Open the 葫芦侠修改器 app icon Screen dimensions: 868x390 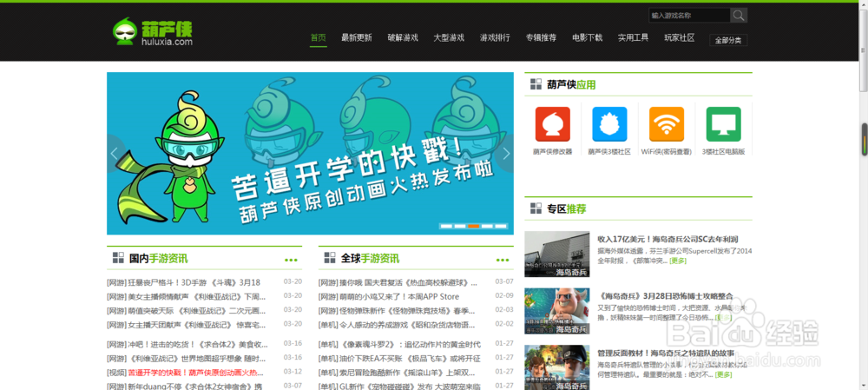coord(552,124)
